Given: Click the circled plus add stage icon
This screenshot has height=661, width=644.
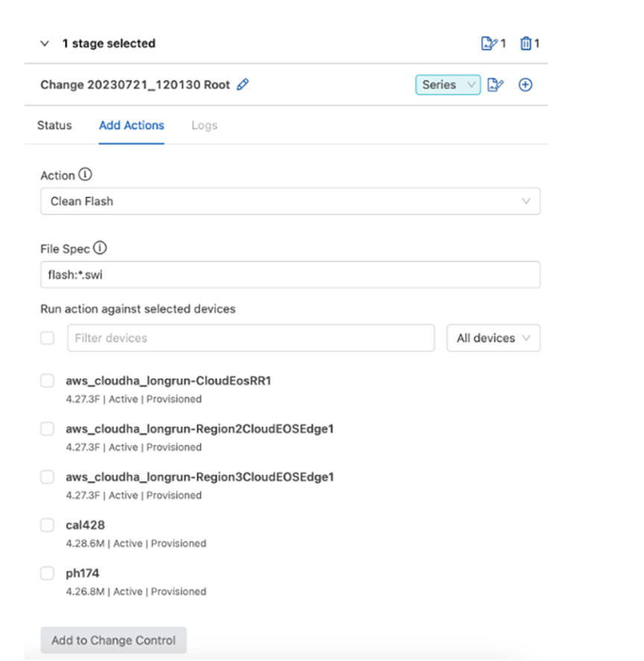Looking at the screenshot, I should (525, 85).
